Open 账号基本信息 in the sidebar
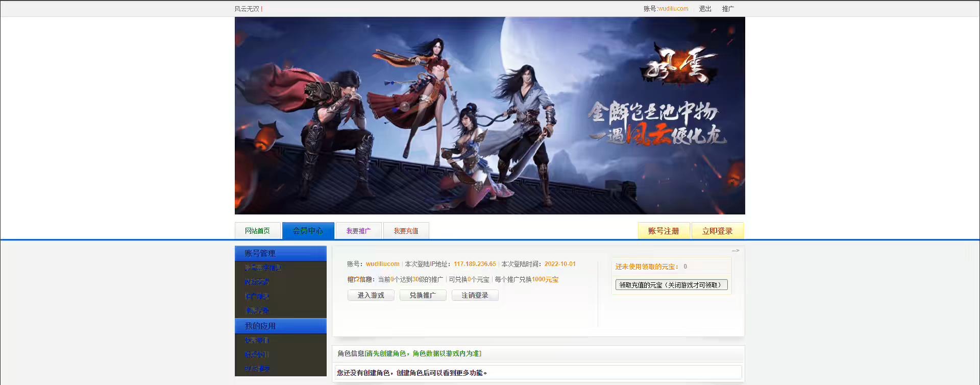Image resolution: width=980 pixels, height=385 pixels. pos(263,268)
